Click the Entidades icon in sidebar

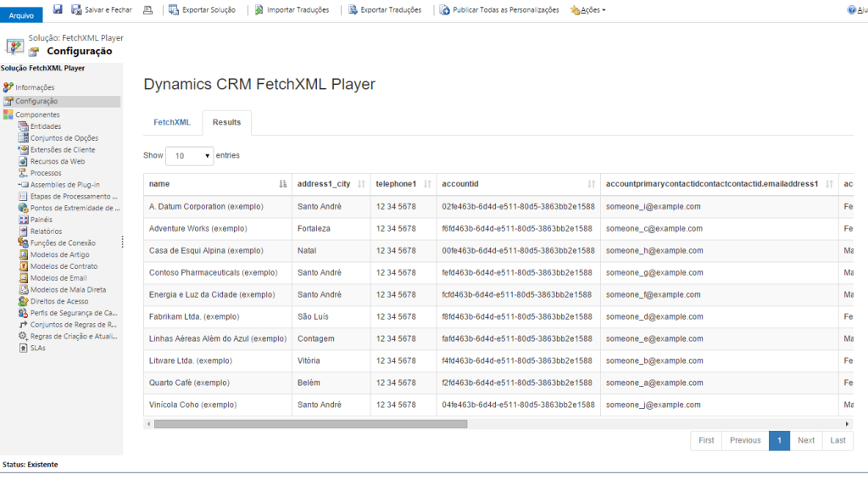23,126
